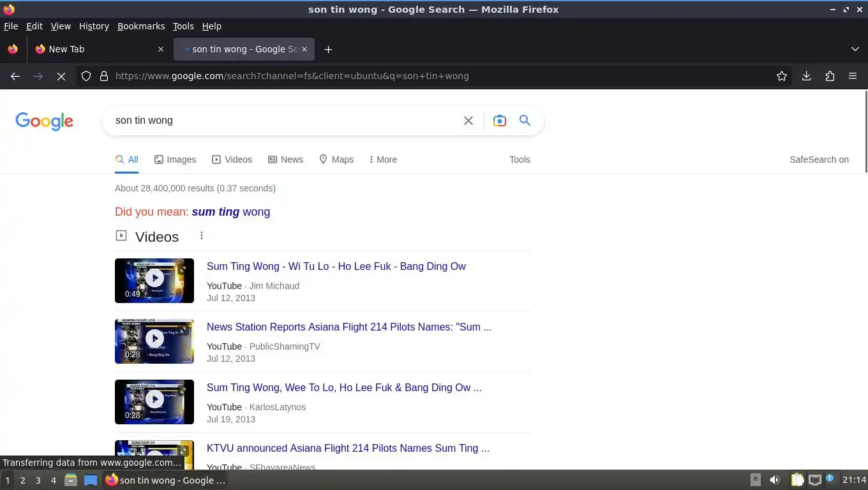
Task: Switch to workspace 2
Action: [x=22, y=480]
